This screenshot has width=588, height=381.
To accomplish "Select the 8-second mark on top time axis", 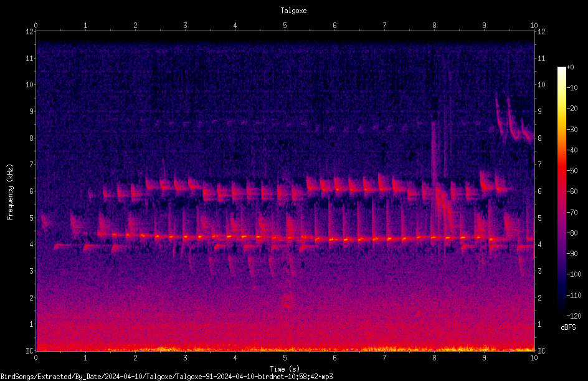I will [434, 26].
